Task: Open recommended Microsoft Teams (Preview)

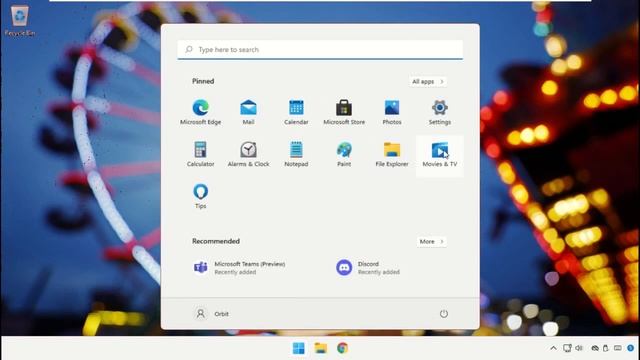Action: coord(239,268)
